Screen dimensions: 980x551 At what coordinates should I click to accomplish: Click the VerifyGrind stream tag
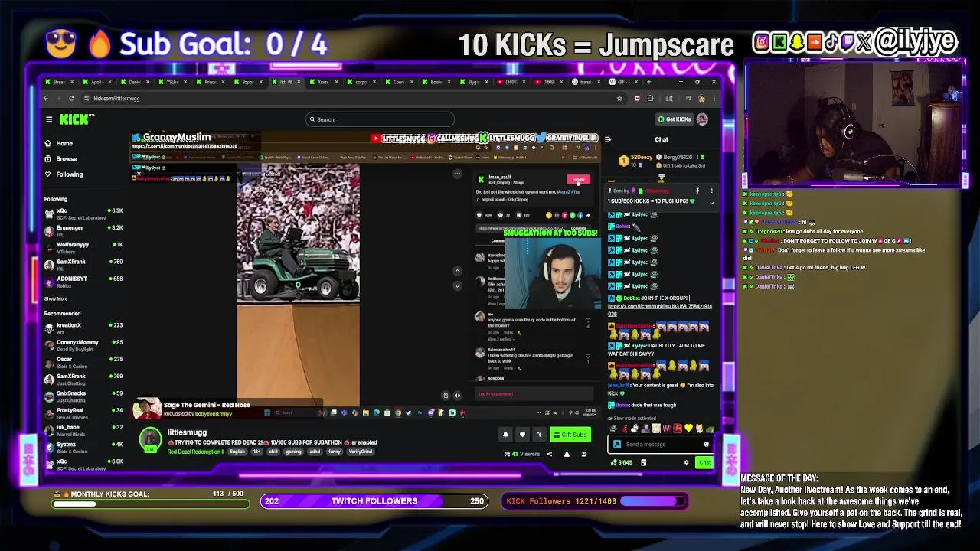pyautogui.click(x=361, y=452)
